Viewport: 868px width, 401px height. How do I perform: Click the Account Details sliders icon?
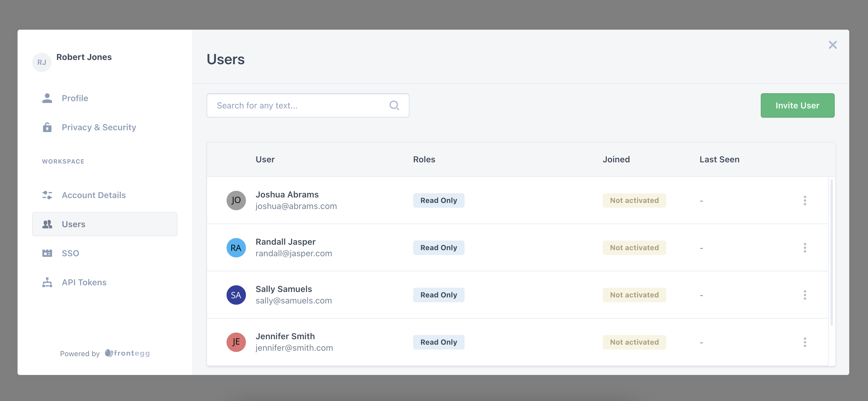click(x=47, y=195)
